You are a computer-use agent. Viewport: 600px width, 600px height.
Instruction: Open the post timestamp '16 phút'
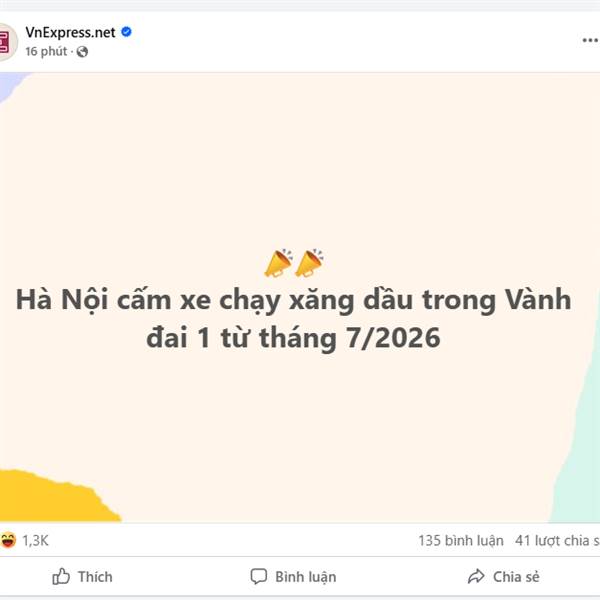[x=46, y=51]
